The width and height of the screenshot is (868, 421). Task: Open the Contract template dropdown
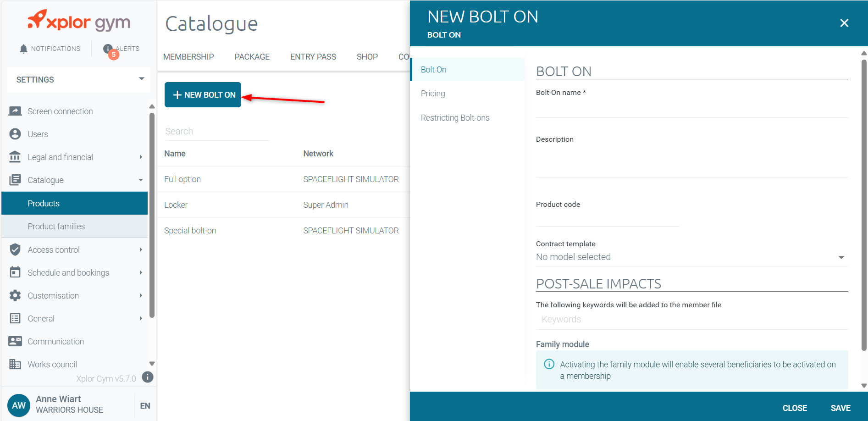[692, 257]
